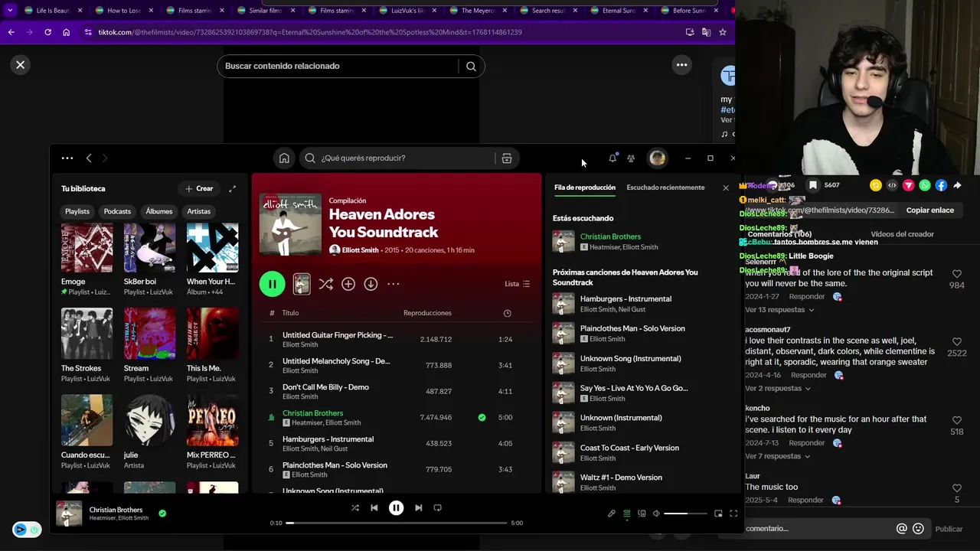
Task: Filter library by Podcasts chip
Action: (117, 211)
